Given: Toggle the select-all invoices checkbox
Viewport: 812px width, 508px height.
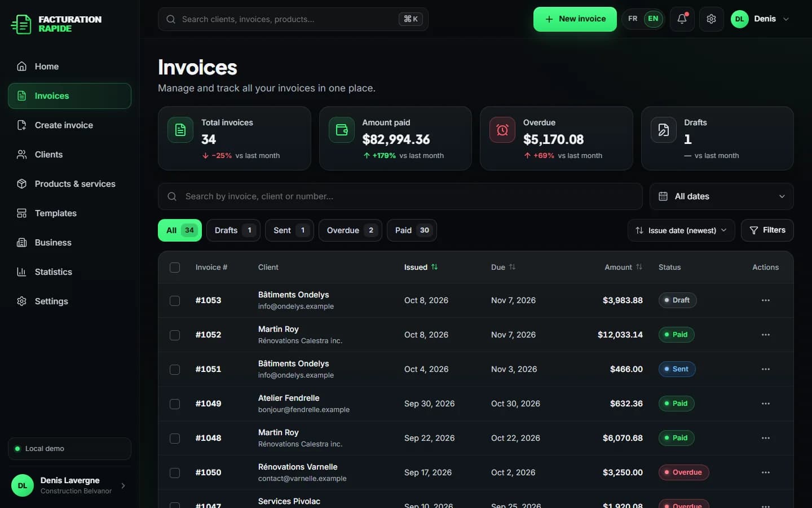Looking at the screenshot, I should (x=175, y=268).
